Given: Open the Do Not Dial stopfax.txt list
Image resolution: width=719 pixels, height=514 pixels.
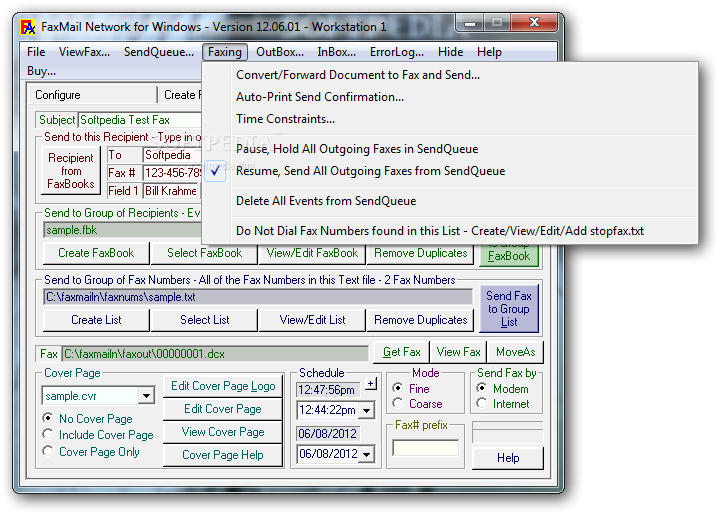Looking at the screenshot, I should [450, 231].
